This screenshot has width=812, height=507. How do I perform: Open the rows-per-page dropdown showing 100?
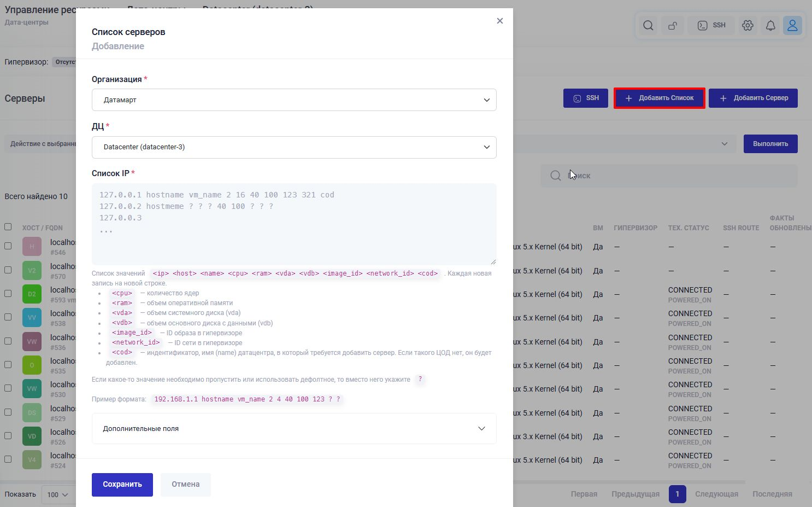[57, 494]
